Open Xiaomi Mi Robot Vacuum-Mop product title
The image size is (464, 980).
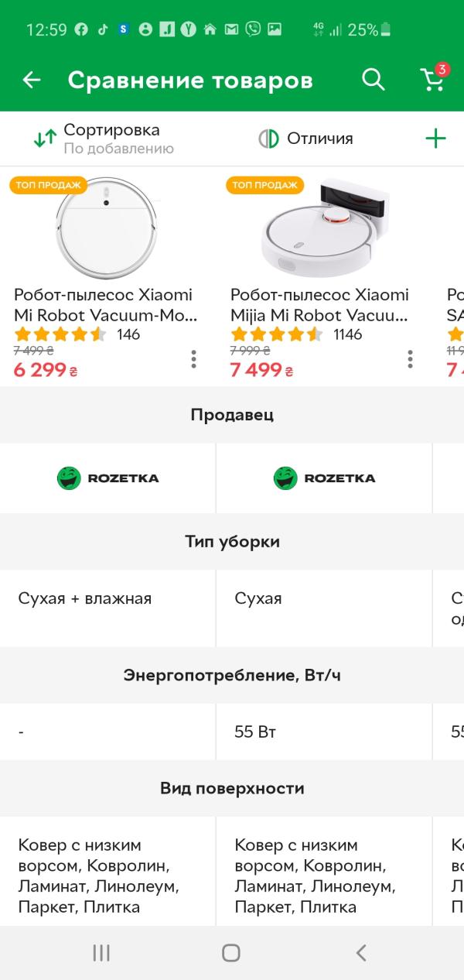tap(104, 305)
